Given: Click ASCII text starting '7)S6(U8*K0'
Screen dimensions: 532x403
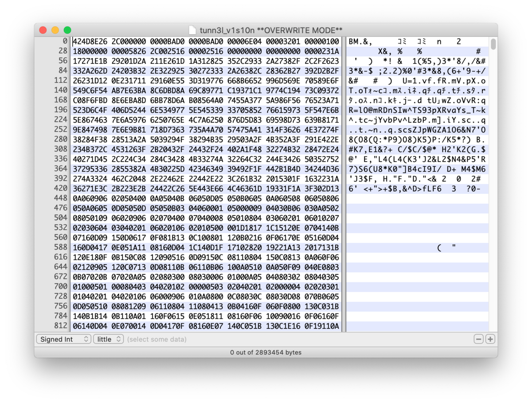Looking at the screenshot, I should [x=417, y=169].
